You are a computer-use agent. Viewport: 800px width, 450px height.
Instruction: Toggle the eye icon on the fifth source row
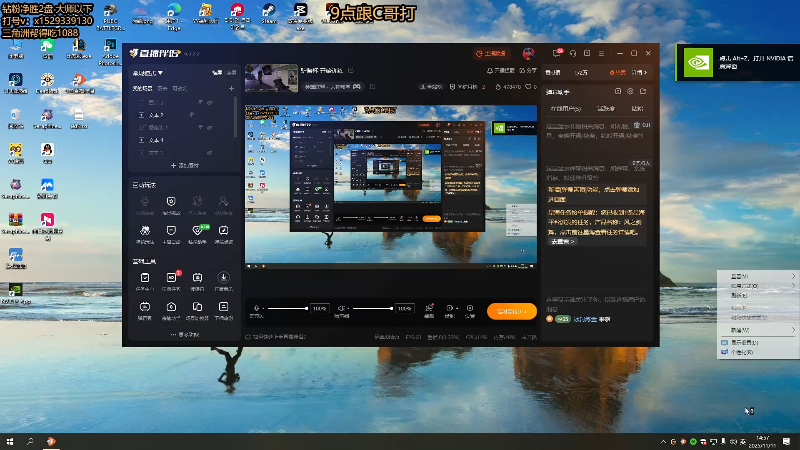210,153
